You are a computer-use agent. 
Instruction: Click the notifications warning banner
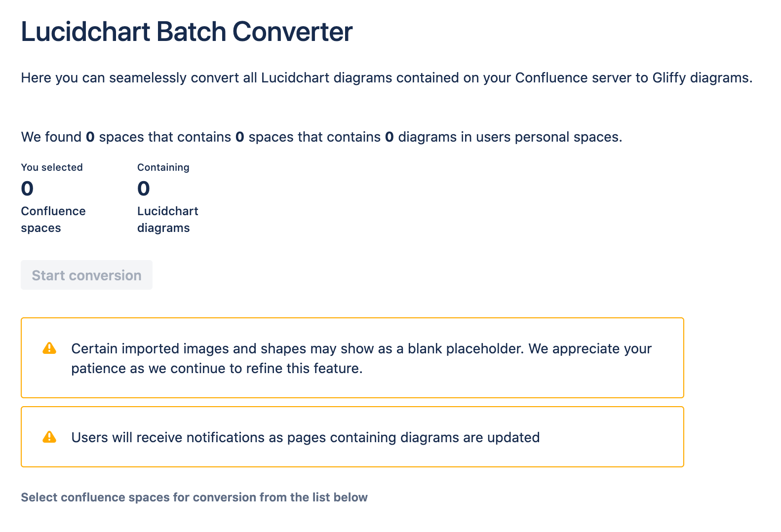[x=352, y=437]
